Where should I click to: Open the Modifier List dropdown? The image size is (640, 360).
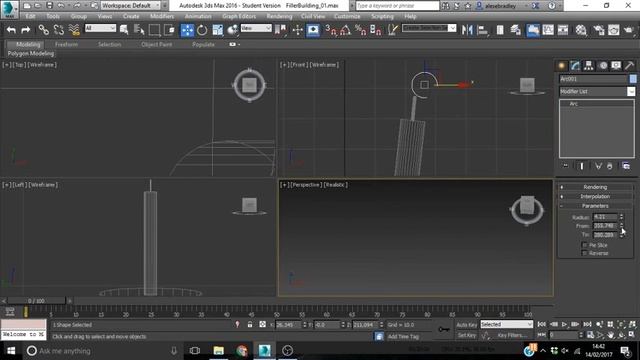(x=631, y=91)
